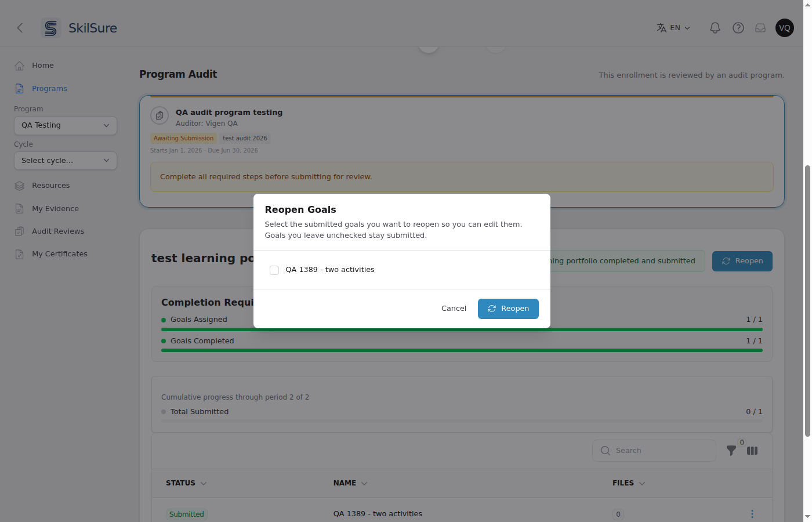This screenshot has height=522, width=812.
Task: Confirm Reopen in the dialog
Action: click(x=508, y=309)
